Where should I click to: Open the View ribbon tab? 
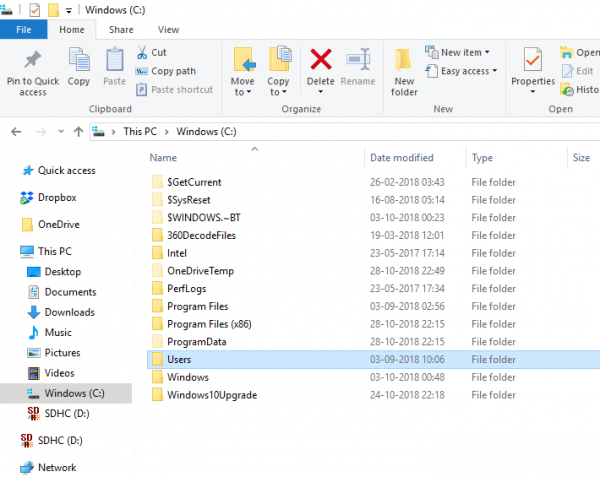(x=169, y=30)
